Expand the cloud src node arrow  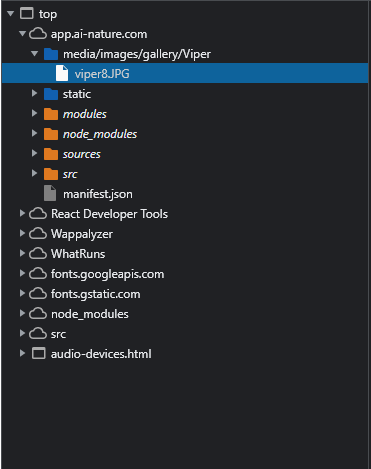pos(22,333)
